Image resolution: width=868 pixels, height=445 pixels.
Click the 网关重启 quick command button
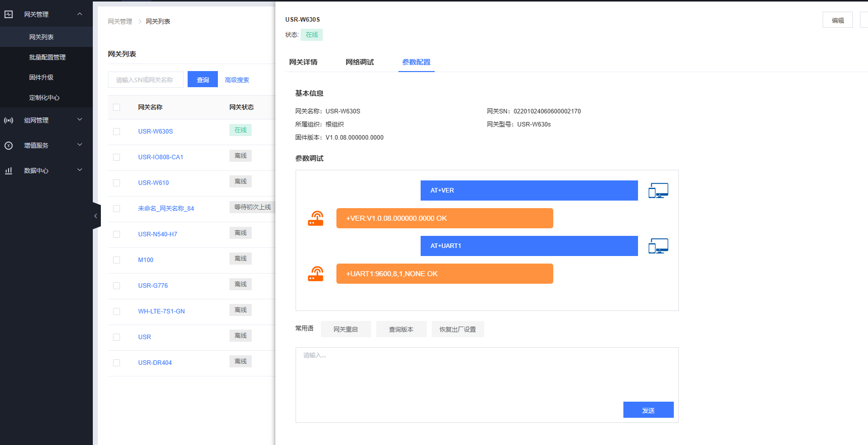345,330
